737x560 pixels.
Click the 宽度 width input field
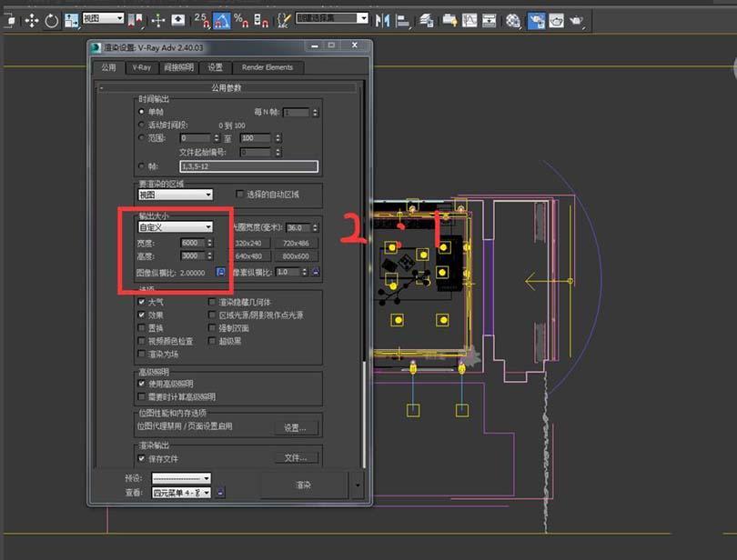pyautogui.click(x=193, y=243)
